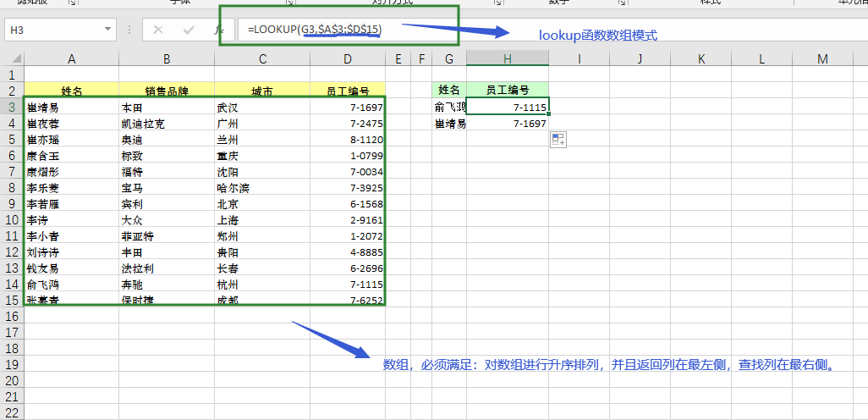Click cell containing 李乐菱
The height and width of the screenshot is (420, 868).
click(71, 188)
